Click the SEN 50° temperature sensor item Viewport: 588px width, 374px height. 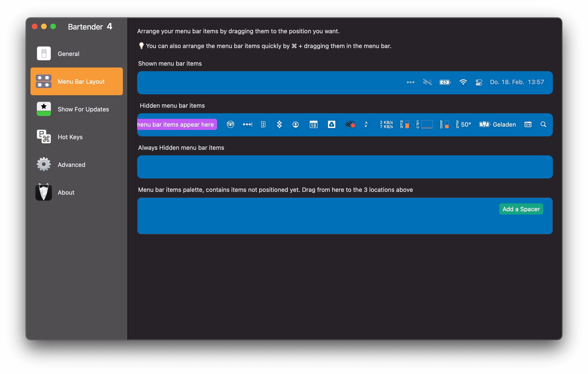coord(464,124)
